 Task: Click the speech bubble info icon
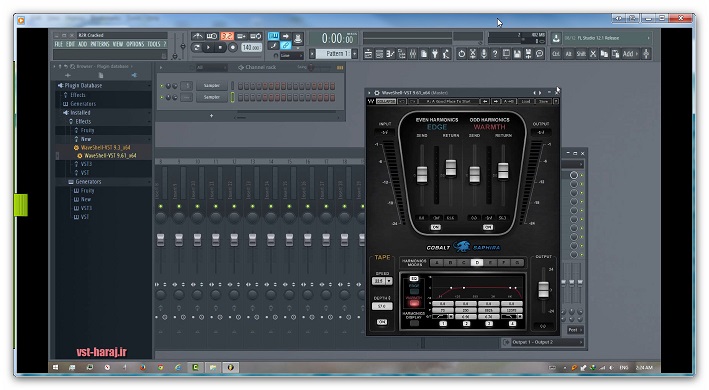click(x=539, y=54)
